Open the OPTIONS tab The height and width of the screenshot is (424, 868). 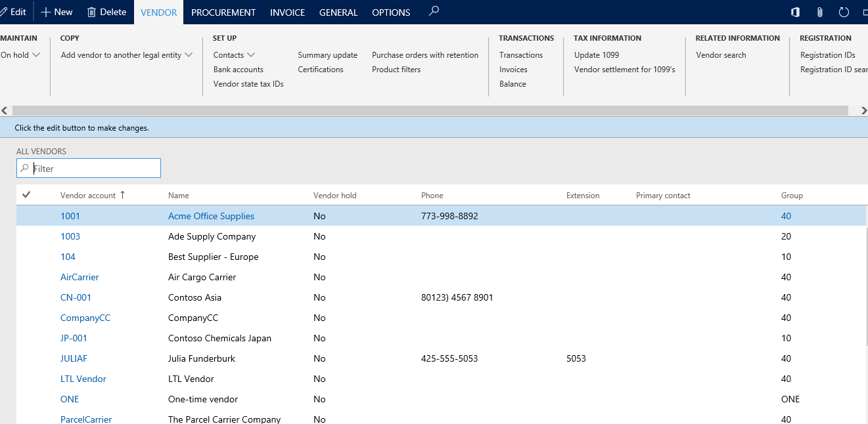pos(391,12)
